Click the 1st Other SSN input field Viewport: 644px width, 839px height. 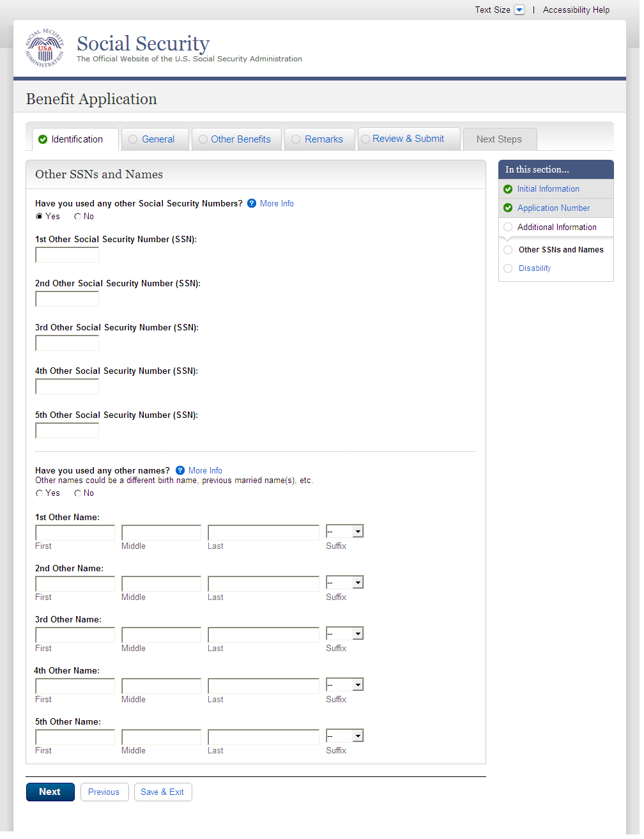tap(67, 256)
